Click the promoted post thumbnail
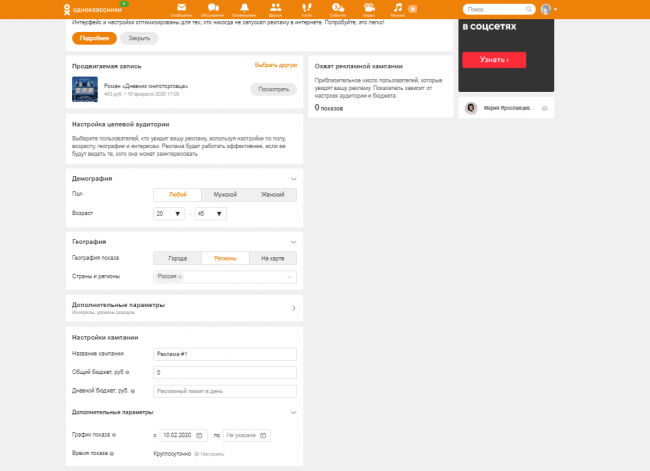Image resolution: width=650 pixels, height=471 pixels. (85, 89)
